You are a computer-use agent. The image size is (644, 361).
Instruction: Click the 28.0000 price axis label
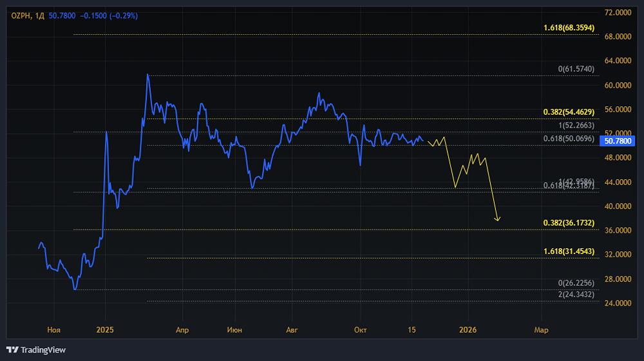[x=618, y=279]
